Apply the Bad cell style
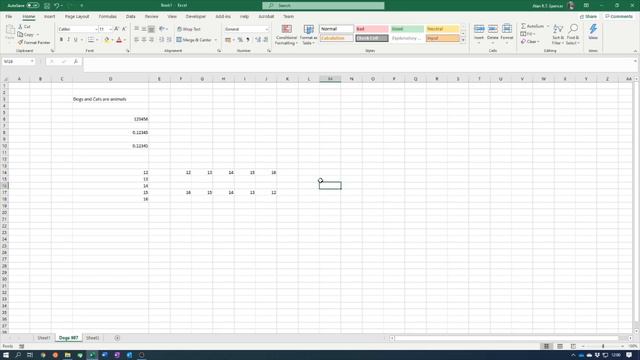Viewport: 640px width, 360px height. coord(371,29)
